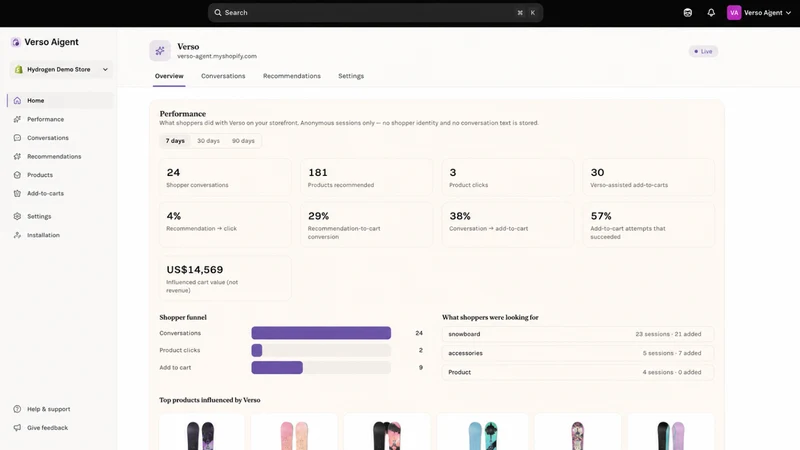This screenshot has width=800, height=450.
Task: Click the Conversations funnel bar
Action: pos(321,333)
